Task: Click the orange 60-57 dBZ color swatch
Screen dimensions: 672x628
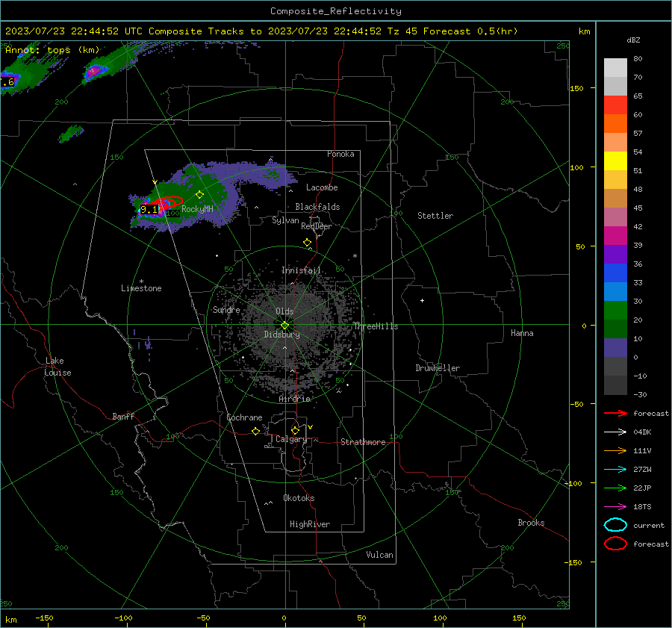Action: [x=615, y=124]
